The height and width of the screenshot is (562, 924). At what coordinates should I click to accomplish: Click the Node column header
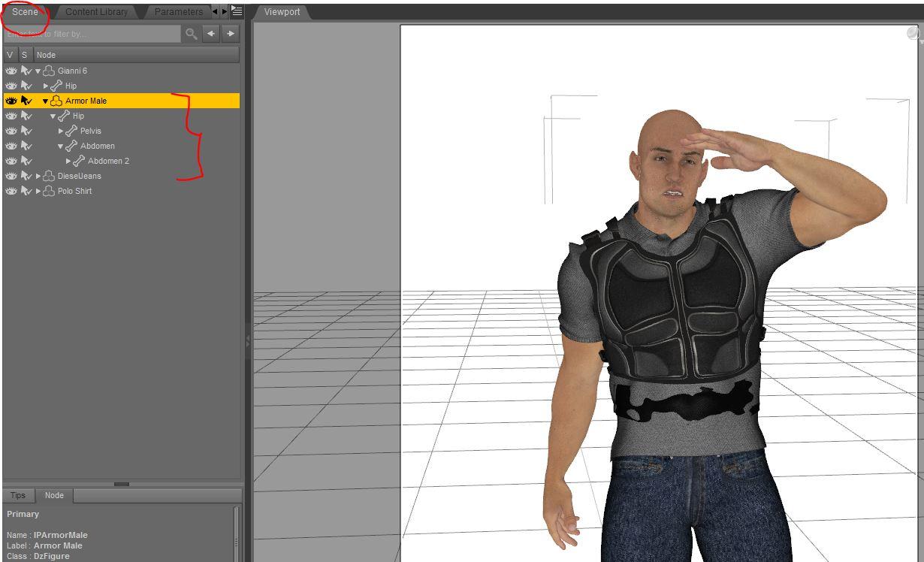pyautogui.click(x=137, y=55)
